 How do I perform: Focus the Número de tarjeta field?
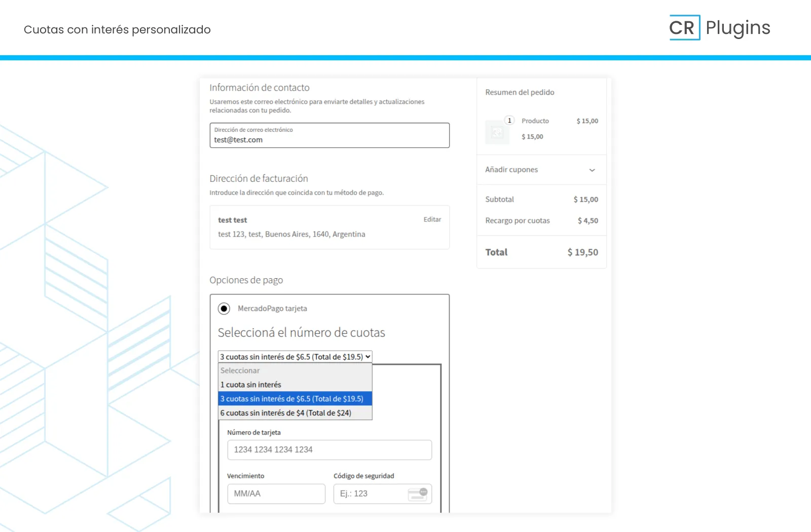coord(329,450)
